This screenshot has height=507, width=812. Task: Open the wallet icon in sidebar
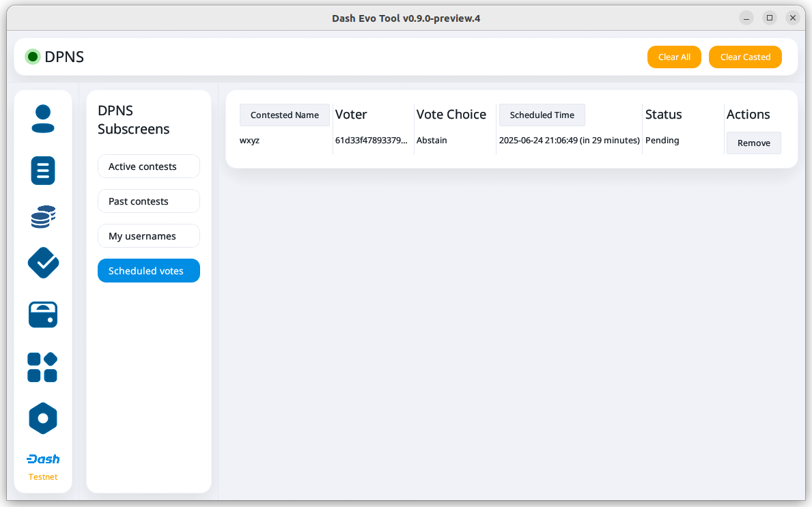(x=43, y=315)
